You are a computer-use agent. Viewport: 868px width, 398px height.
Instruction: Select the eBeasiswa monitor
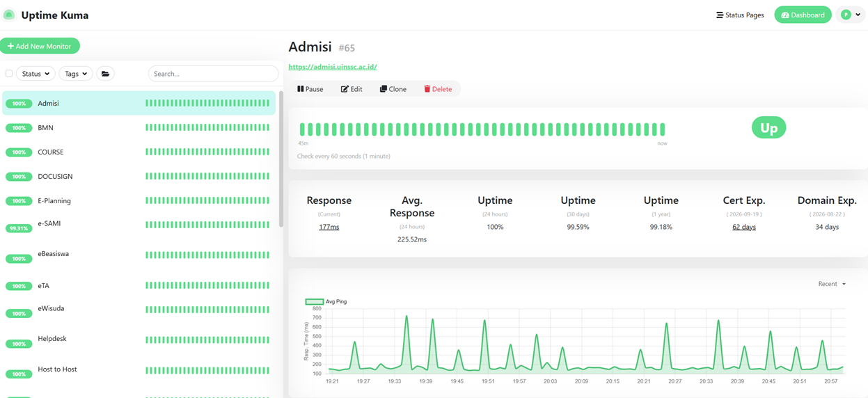coord(139,255)
